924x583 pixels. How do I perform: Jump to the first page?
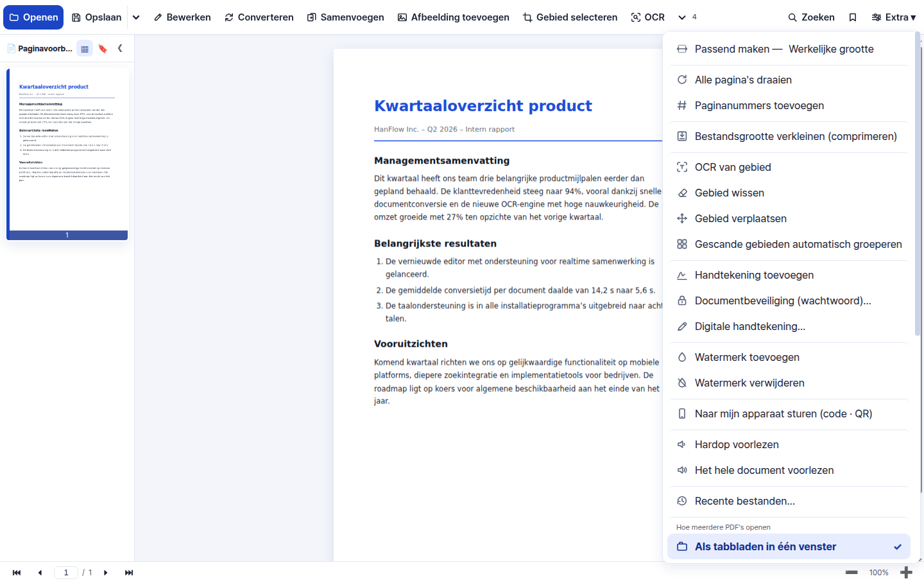pos(17,573)
